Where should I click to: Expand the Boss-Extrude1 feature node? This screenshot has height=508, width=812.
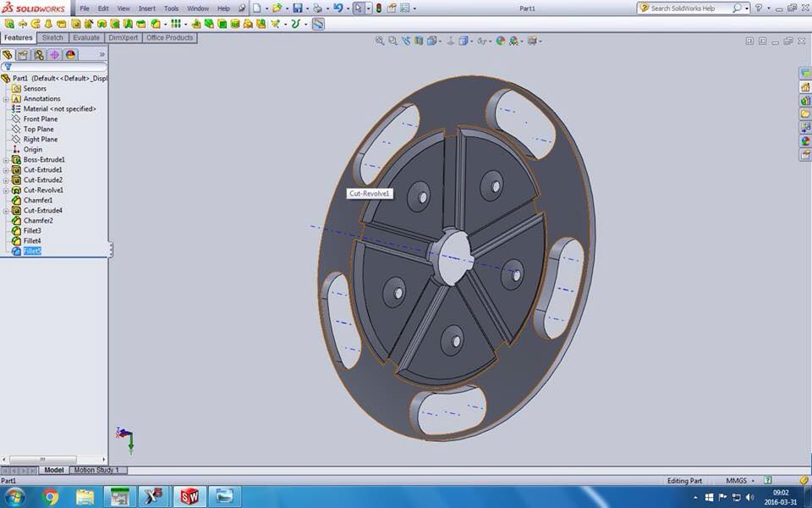pyautogui.click(x=6, y=160)
